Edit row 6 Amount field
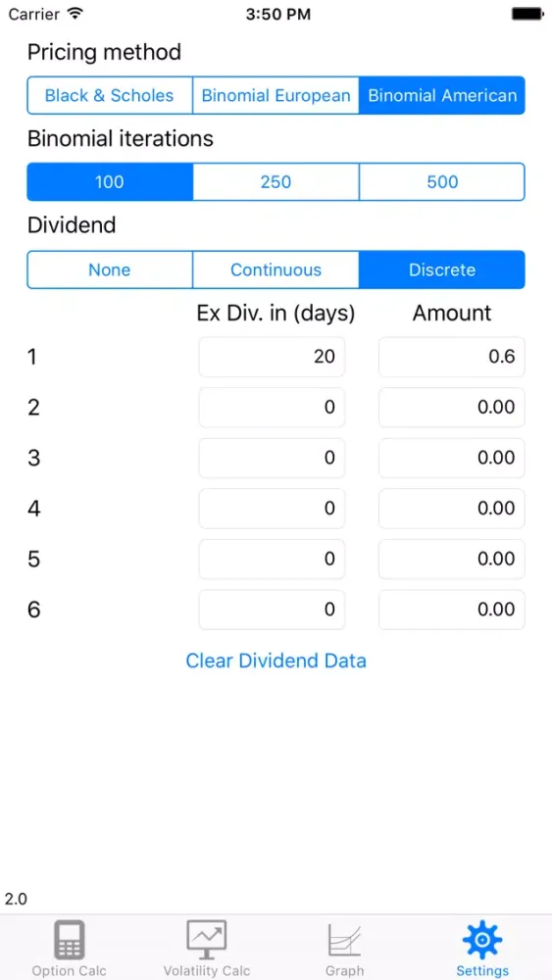The image size is (552, 980). click(452, 610)
